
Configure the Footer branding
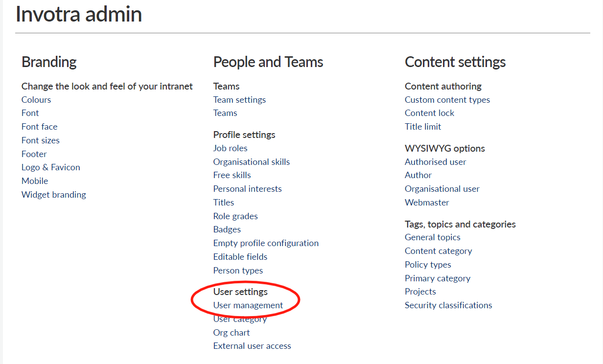coord(34,154)
